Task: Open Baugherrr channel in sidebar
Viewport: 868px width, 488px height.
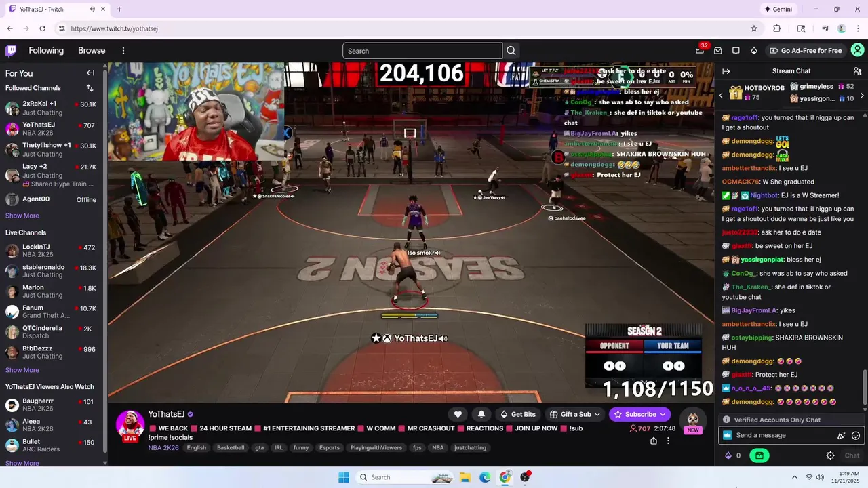Action: (52, 405)
